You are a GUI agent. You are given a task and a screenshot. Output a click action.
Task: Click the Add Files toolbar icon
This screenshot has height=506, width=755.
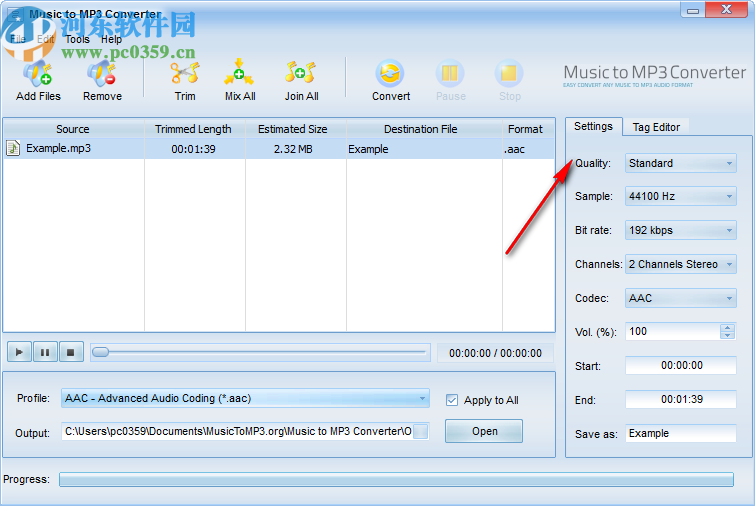pyautogui.click(x=38, y=75)
